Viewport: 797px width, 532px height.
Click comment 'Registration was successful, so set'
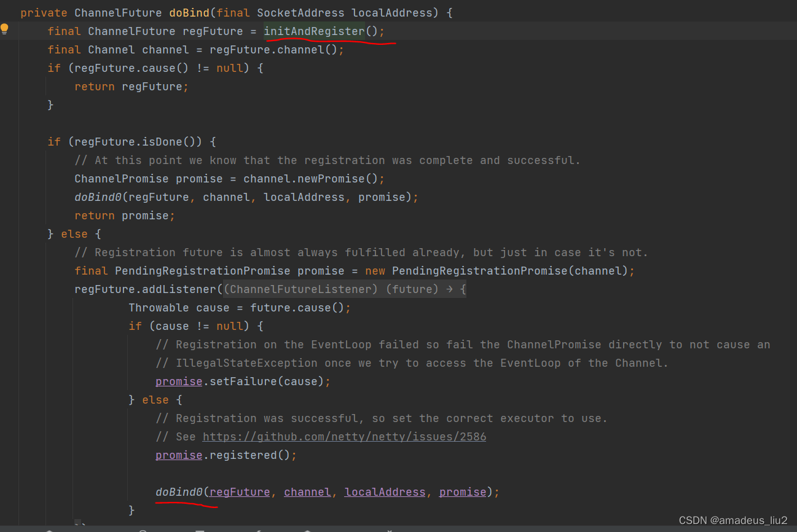tap(382, 418)
